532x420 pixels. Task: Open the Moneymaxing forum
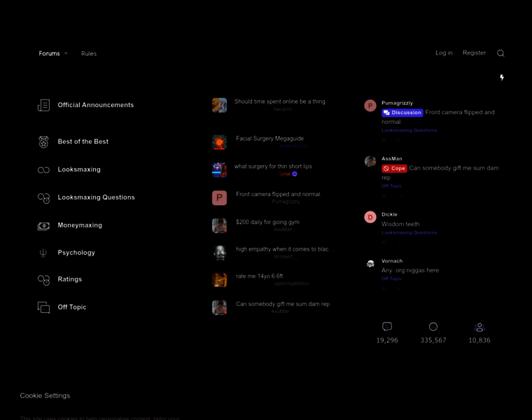coord(80,225)
